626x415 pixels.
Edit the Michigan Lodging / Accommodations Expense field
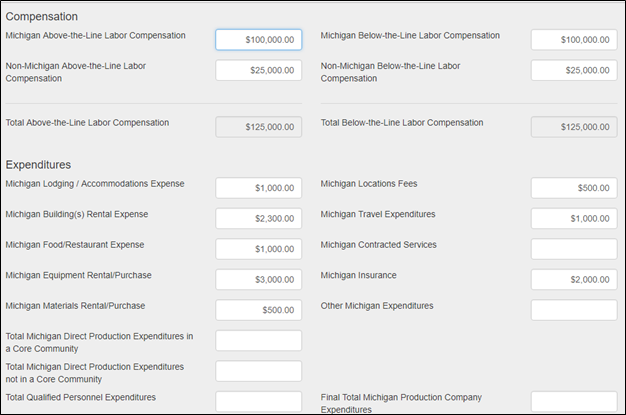point(258,188)
